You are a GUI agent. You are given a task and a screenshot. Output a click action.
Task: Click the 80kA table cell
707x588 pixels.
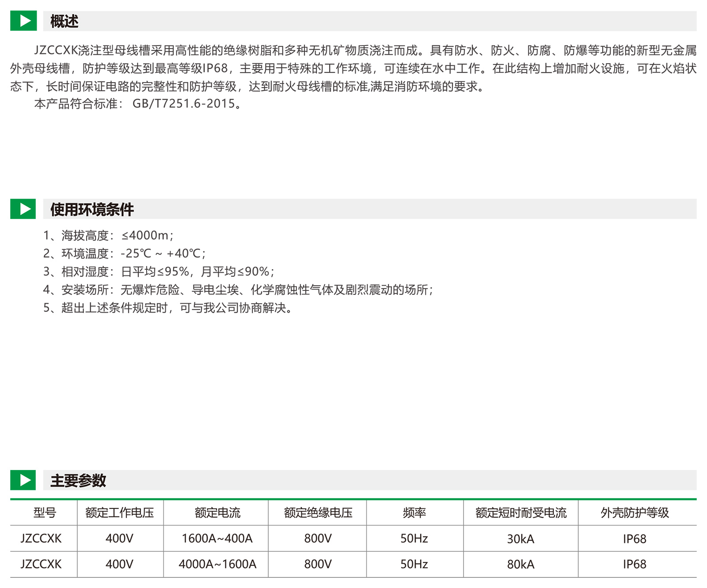[x=521, y=564]
